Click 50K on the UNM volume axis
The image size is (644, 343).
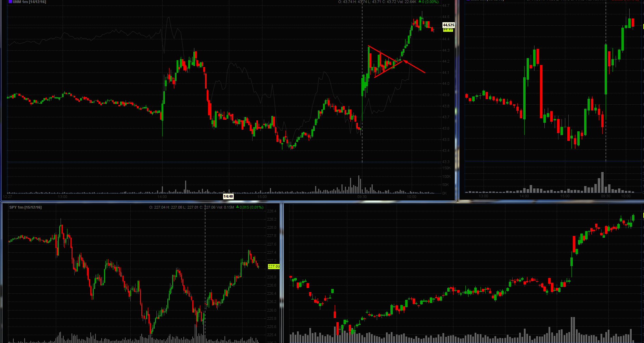446,185
